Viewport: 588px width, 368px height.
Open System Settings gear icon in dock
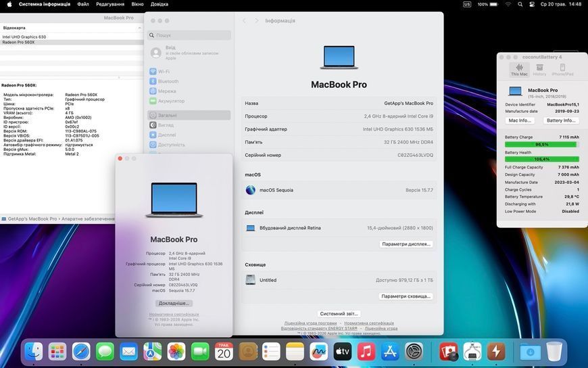[414, 352]
